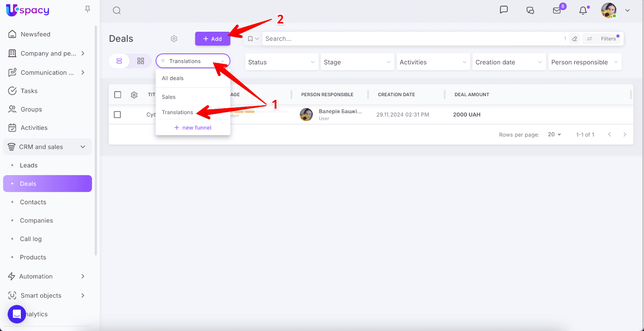The image size is (644, 331).
Task: Click the table column settings gear icon
Action: (134, 95)
